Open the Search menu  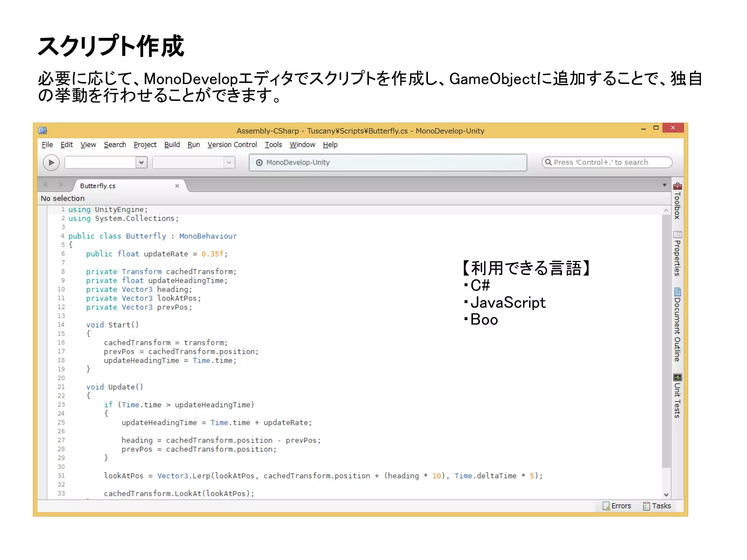(x=115, y=145)
